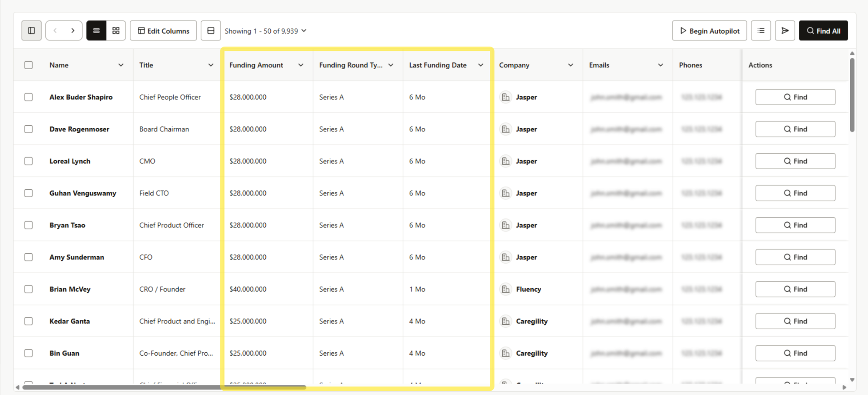This screenshot has width=868, height=395.
Task: Click the 1 Mo last funding date cell
Action: click(x=417, y=289)
